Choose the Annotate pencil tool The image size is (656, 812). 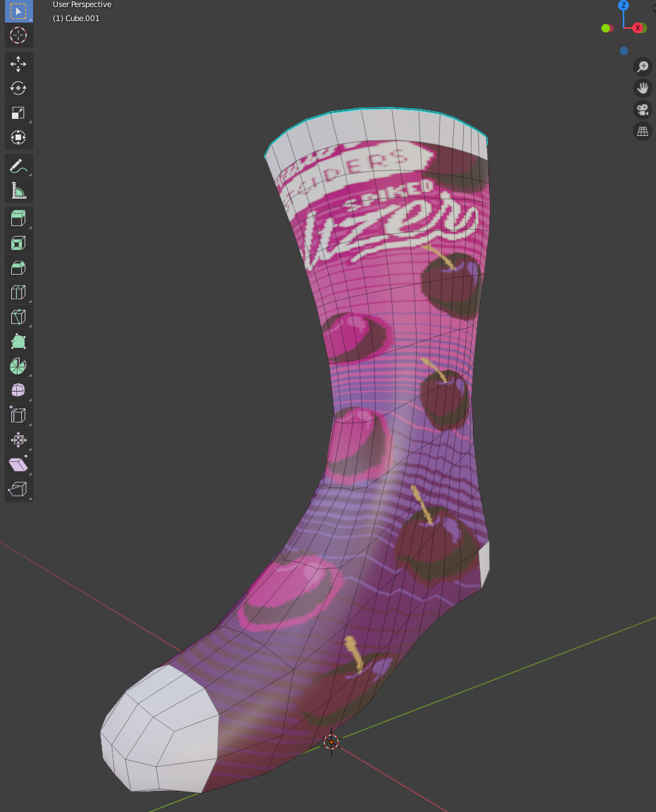18,166
